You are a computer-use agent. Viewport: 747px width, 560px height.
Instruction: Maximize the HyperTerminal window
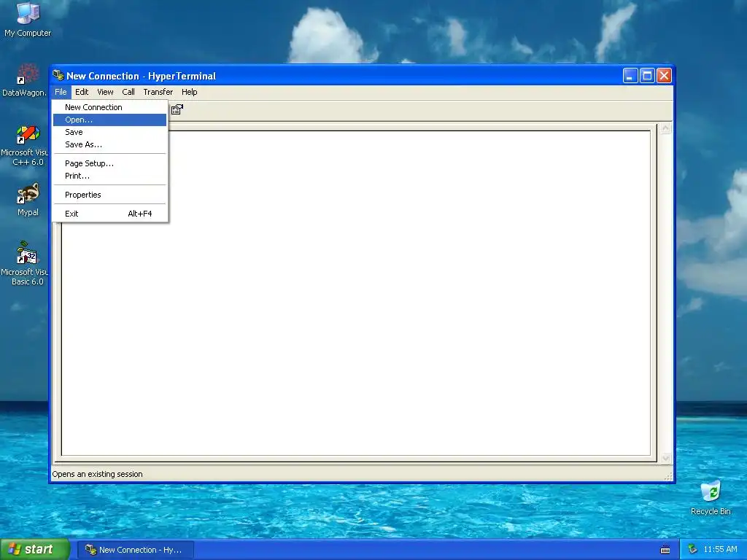pyautogui.click(x=647, y=75)
